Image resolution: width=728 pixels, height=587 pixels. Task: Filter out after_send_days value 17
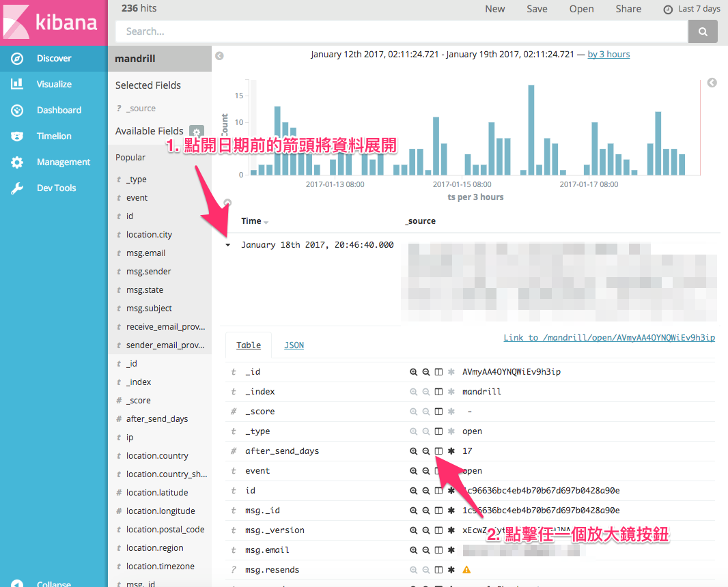[x=425, y=451]
